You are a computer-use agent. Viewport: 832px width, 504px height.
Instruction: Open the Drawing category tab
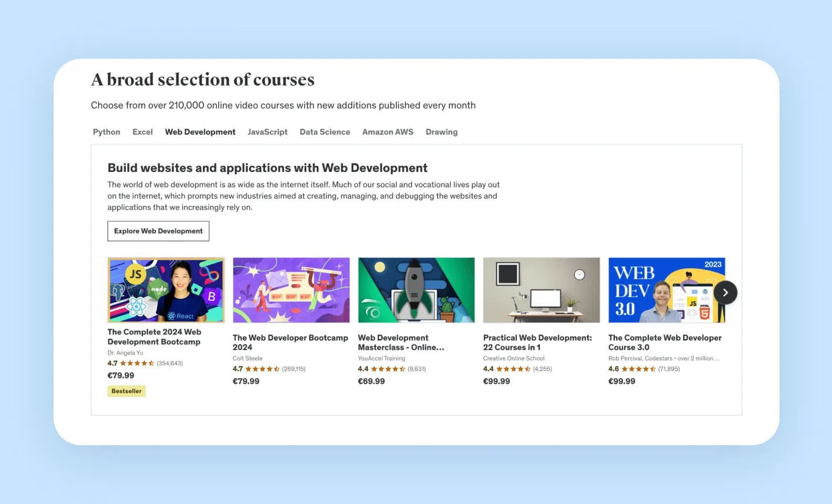tap(441, 132)
